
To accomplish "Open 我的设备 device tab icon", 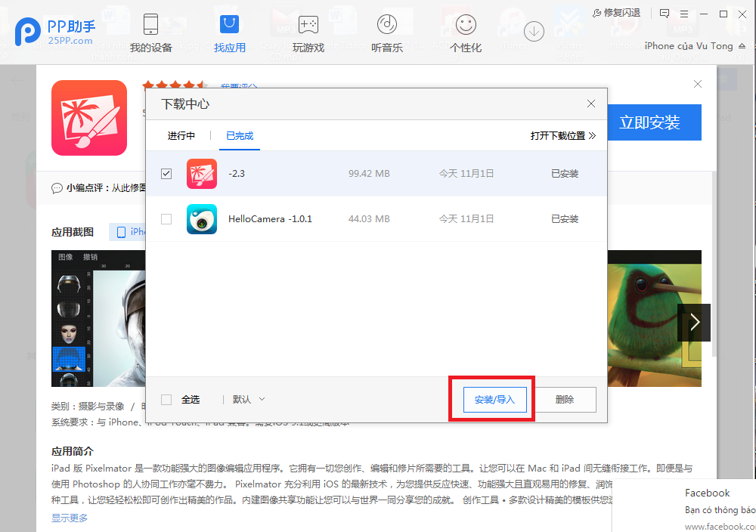I will pos(150,24).
